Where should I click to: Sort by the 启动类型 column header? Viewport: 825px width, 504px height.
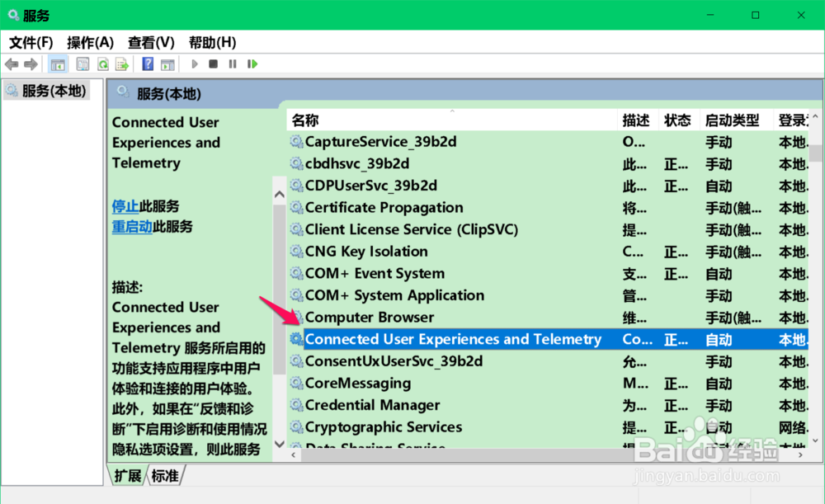click(736, 120)
